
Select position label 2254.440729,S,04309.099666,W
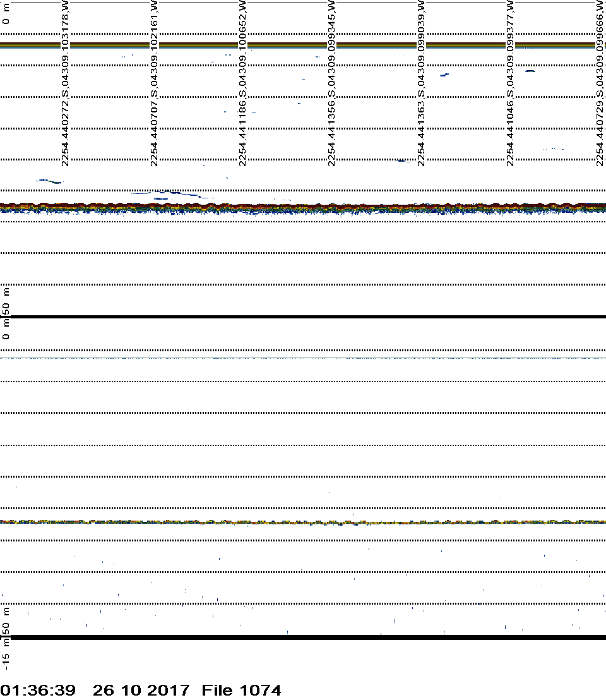coord(600,83)
